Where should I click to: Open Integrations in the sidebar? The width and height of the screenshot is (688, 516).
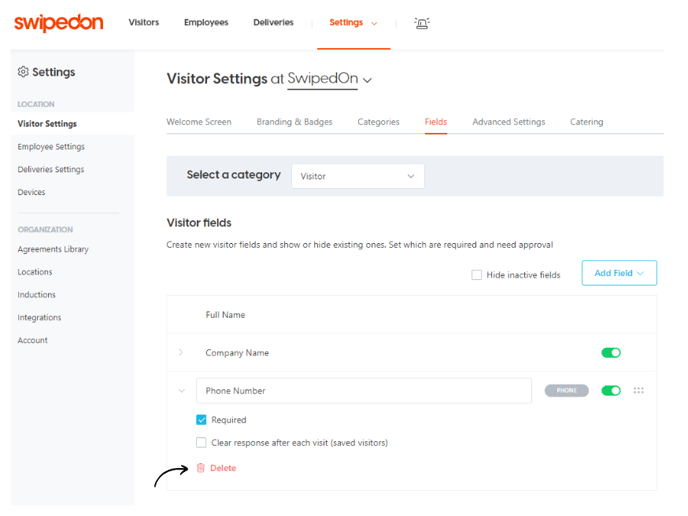click(x=39, y=318)
